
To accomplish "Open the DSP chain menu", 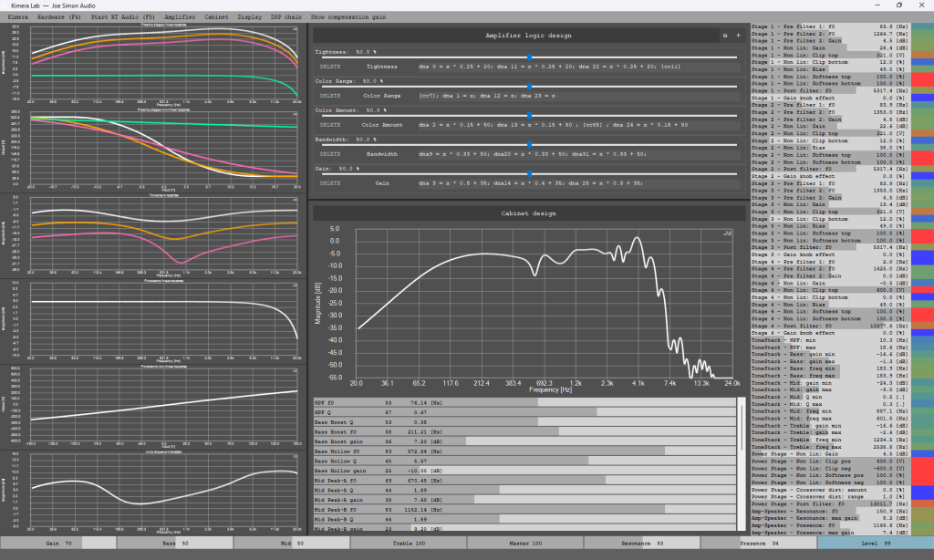I will pyautogui.click(x=287, y=17).
